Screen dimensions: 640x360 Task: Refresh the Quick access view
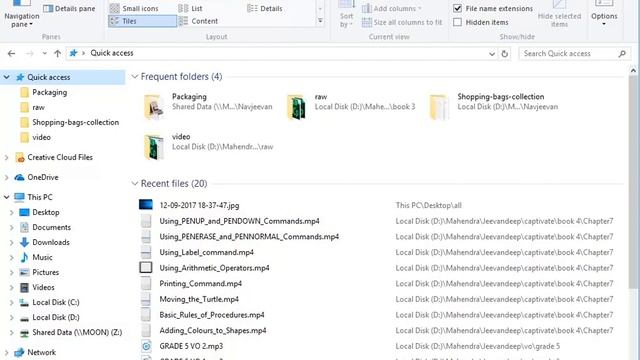(505, 53)
